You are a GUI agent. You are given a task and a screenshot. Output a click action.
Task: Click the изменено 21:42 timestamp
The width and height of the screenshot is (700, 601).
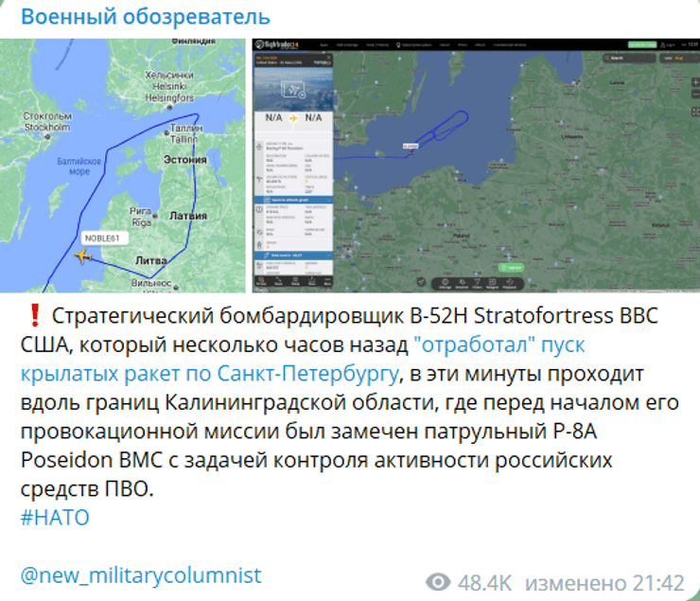pos(604,583)
